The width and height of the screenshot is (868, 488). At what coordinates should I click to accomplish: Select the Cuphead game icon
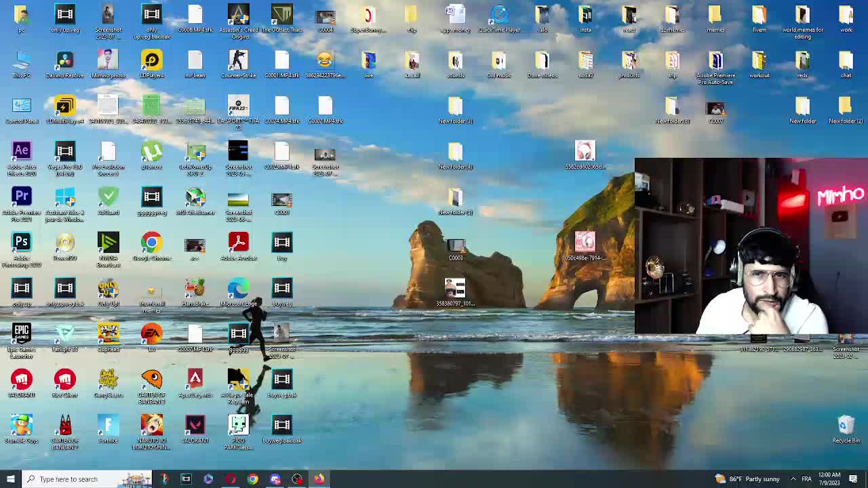click(x=108, y=334)
